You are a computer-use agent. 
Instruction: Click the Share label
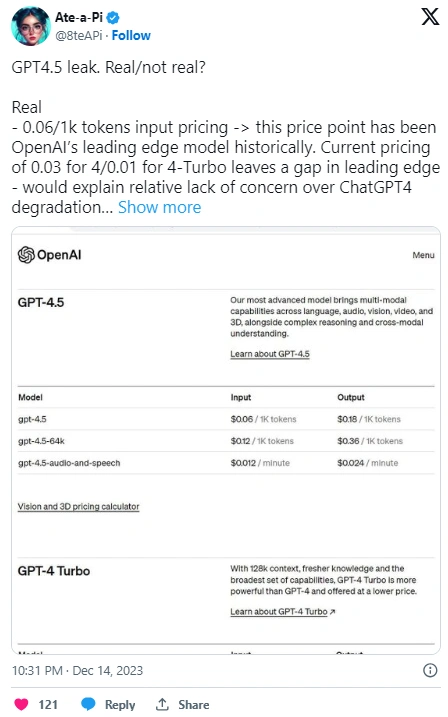193,704
